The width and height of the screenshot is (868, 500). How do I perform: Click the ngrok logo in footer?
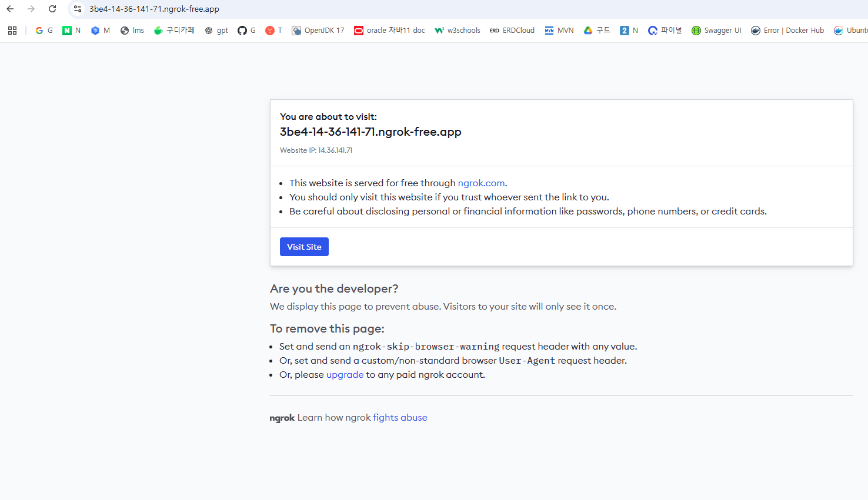(x=282, y=418)
